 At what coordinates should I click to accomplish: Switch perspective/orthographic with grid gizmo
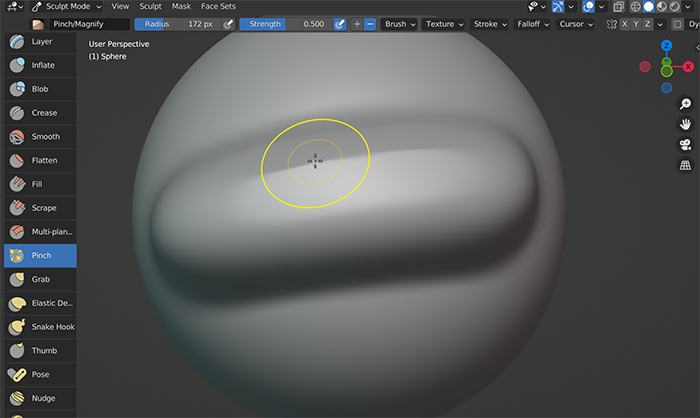685,165
